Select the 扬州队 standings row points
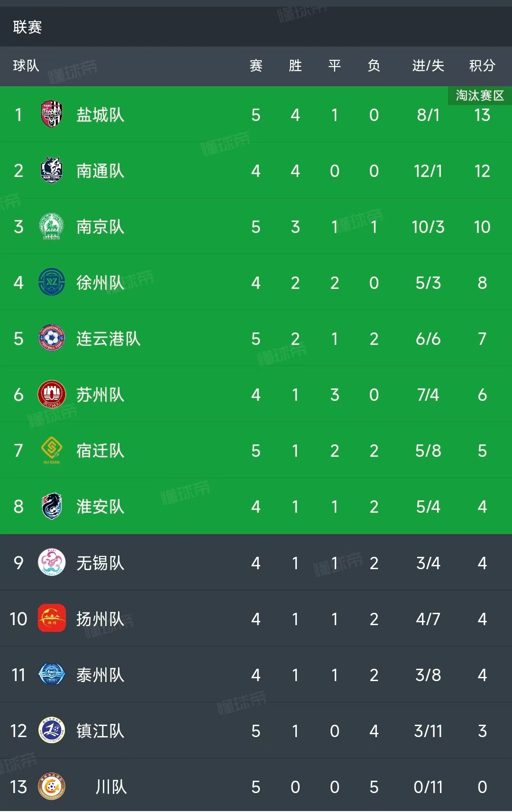 pos(482,618)
